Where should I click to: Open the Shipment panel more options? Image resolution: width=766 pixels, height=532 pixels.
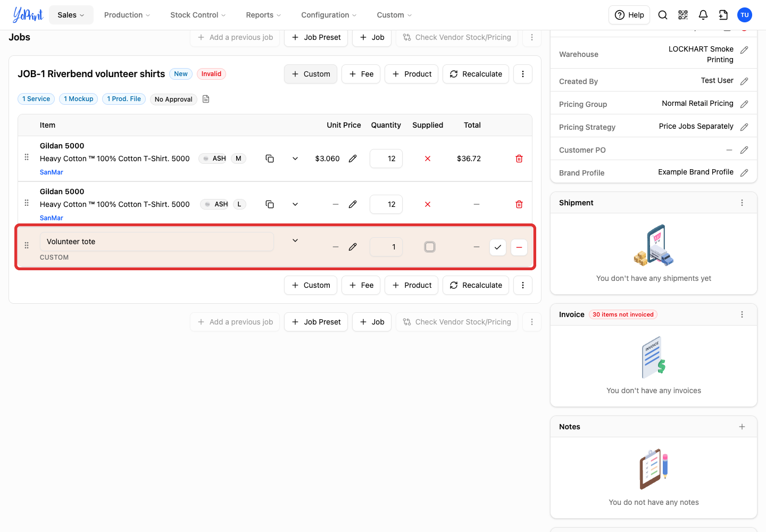(742, 203)
